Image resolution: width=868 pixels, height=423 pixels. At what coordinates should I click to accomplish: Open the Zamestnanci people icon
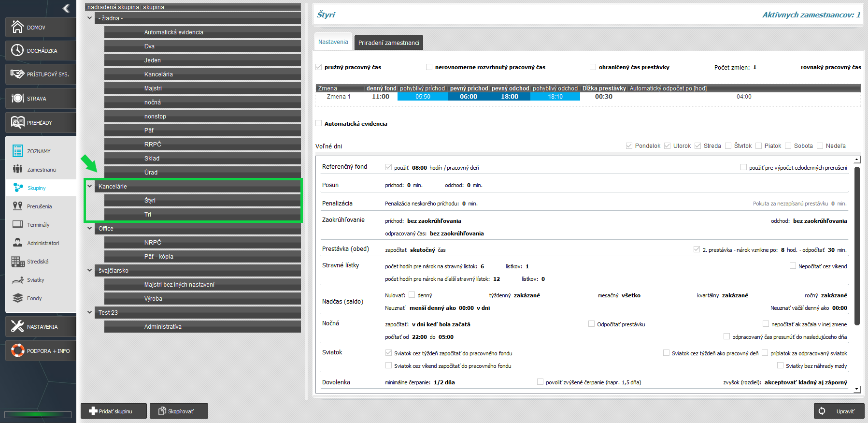tap(18, 169)
